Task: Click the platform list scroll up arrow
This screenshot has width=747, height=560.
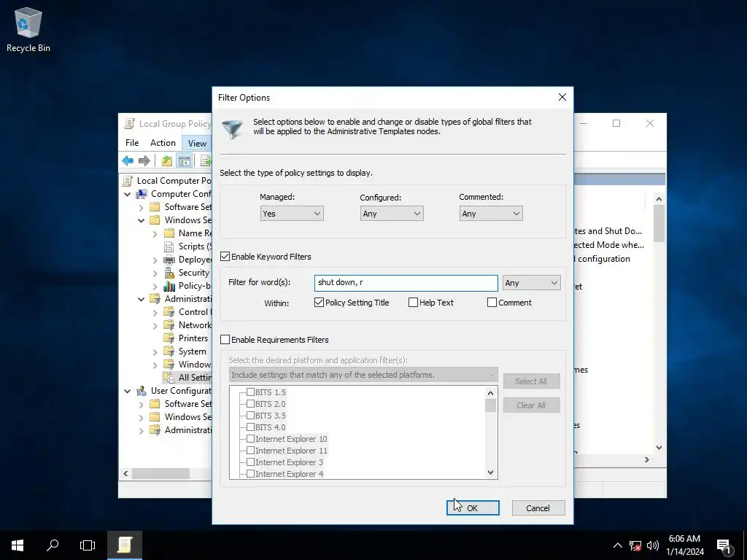Action: [x=491, y=393]
